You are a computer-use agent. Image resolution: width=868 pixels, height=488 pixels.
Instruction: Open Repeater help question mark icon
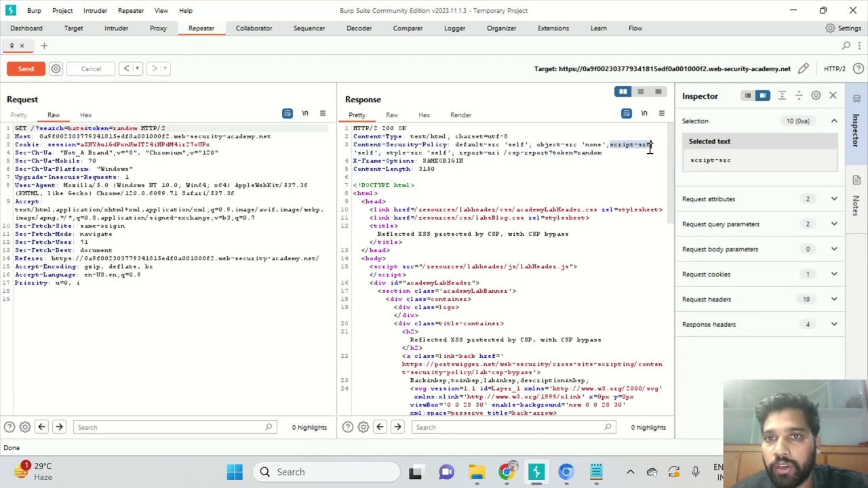859,68
